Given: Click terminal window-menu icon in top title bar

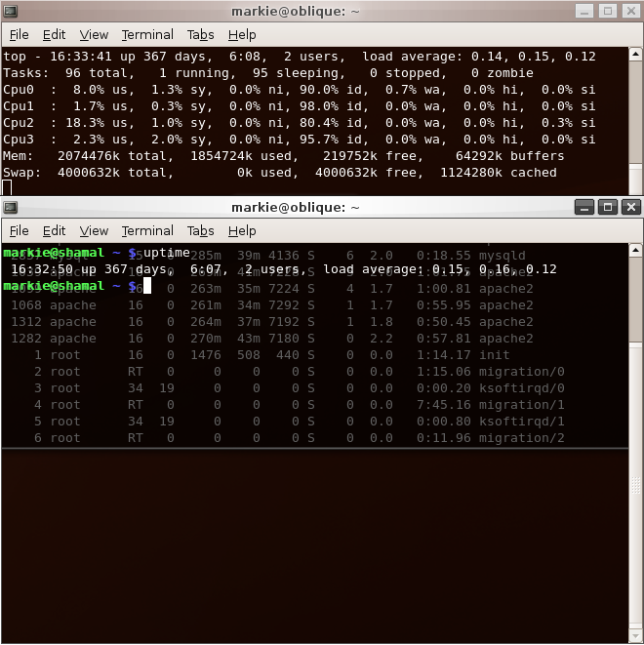Looking at the screenshot, I should click(x=11, y=11).
